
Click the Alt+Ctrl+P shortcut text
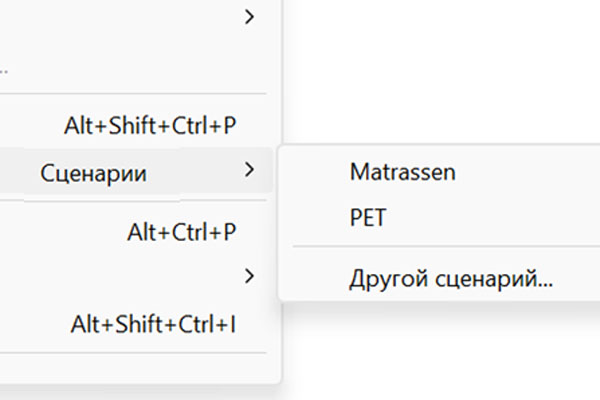181,232
